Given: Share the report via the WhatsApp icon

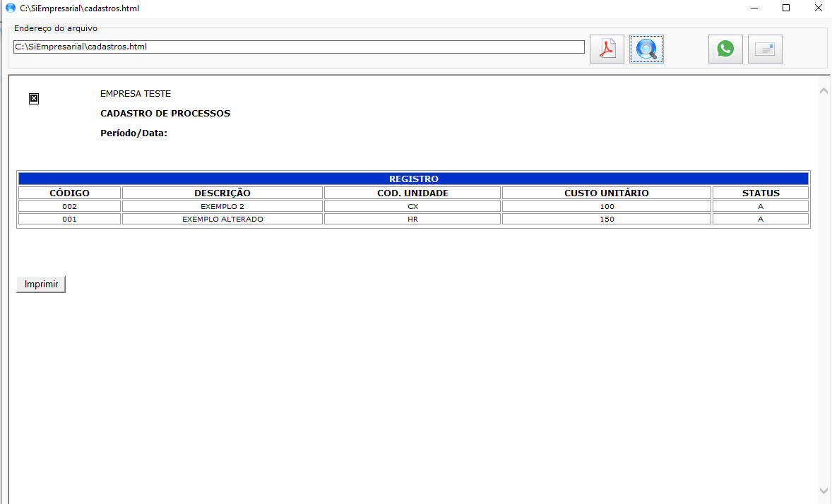Looking at the screenshot, I should tap(725, 49).
